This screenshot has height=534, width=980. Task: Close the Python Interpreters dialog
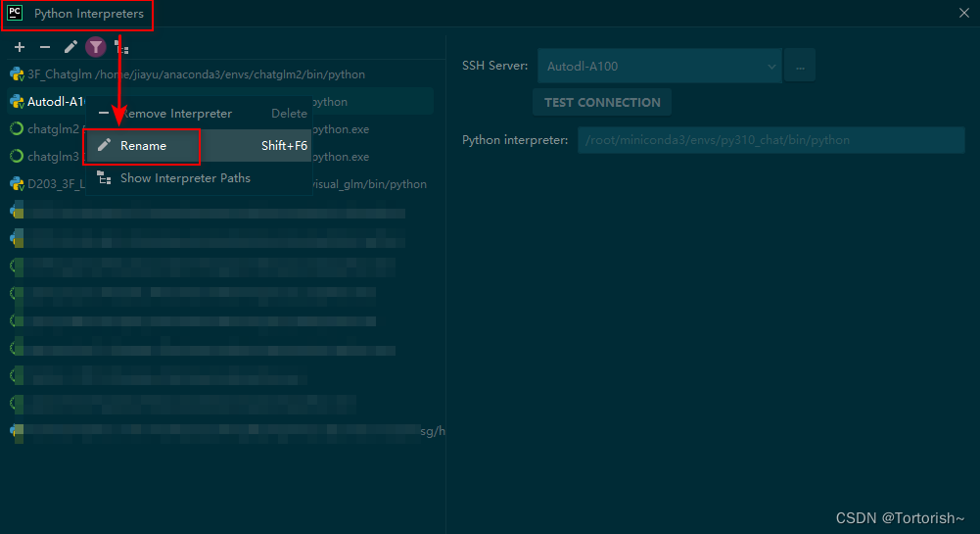[963, 13]
